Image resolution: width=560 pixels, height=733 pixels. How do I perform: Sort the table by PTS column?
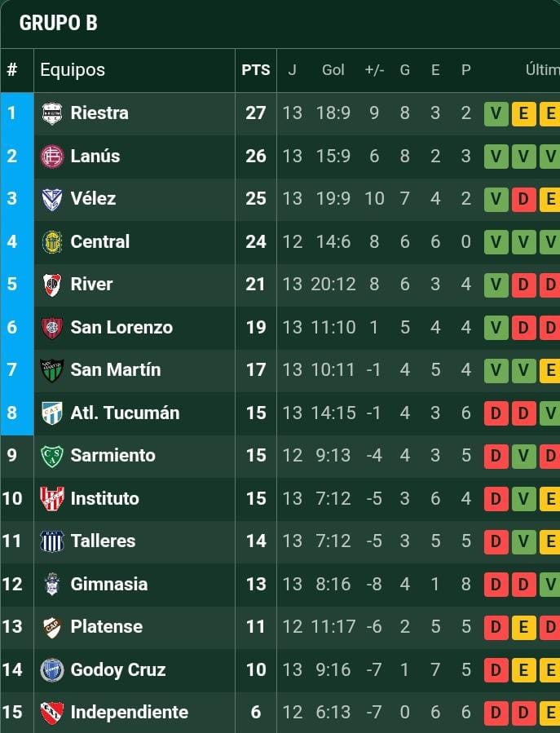pyautogui.click(x=255, y=70)
